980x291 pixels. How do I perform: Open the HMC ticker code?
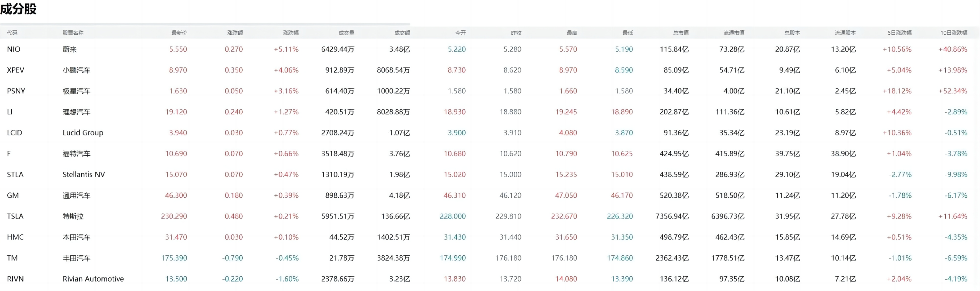[15, 237]
